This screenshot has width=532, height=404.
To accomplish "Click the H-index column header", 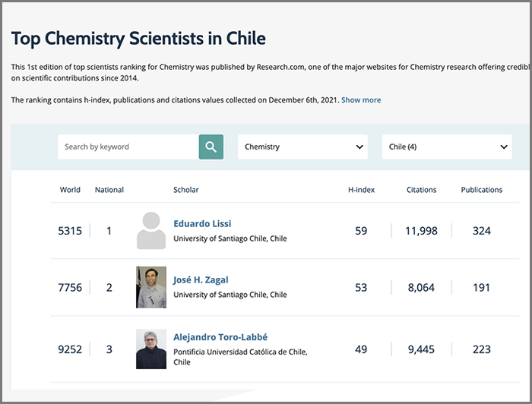I will [361, 190].
